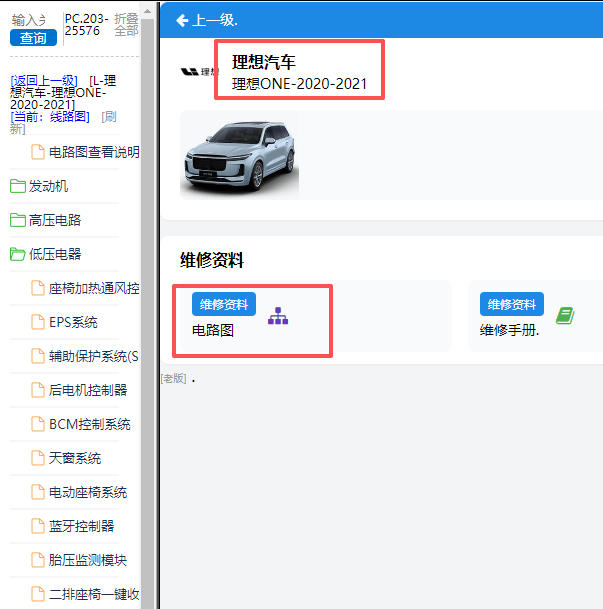The height and width of the screenshot is (609, 603).
Task: Click the 理想ONE car thumbnail image
Action: pos(239,155)
